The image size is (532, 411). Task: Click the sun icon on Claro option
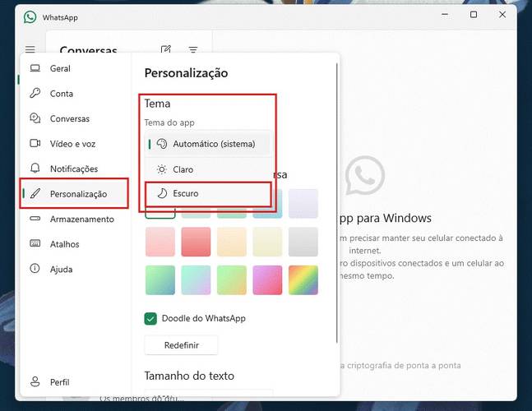162,169
